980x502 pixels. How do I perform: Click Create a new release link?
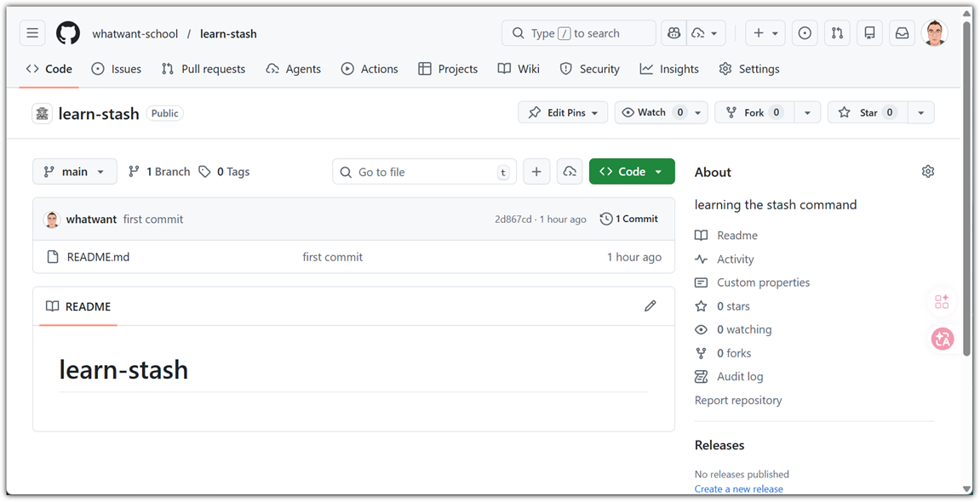pos(739,489)
